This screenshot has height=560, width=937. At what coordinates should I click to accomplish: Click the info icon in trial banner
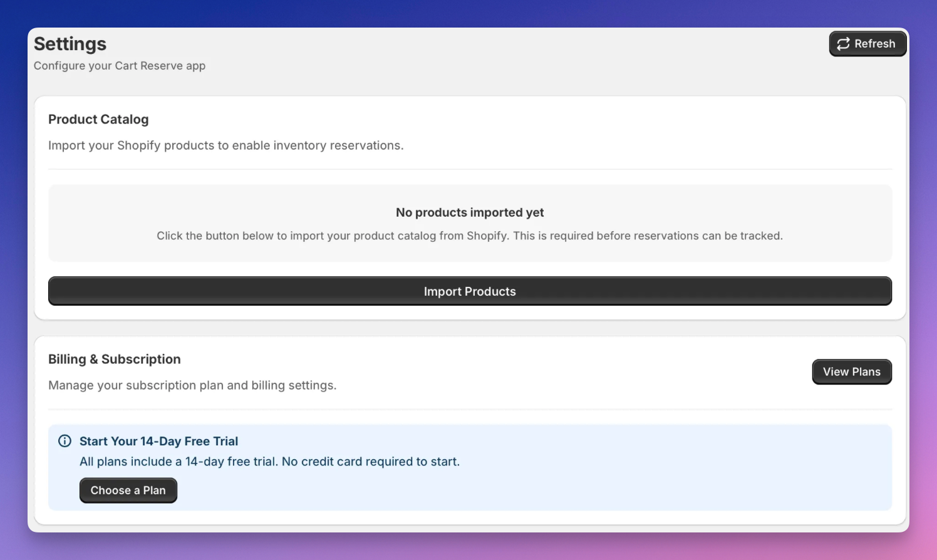tap(65, 441)
